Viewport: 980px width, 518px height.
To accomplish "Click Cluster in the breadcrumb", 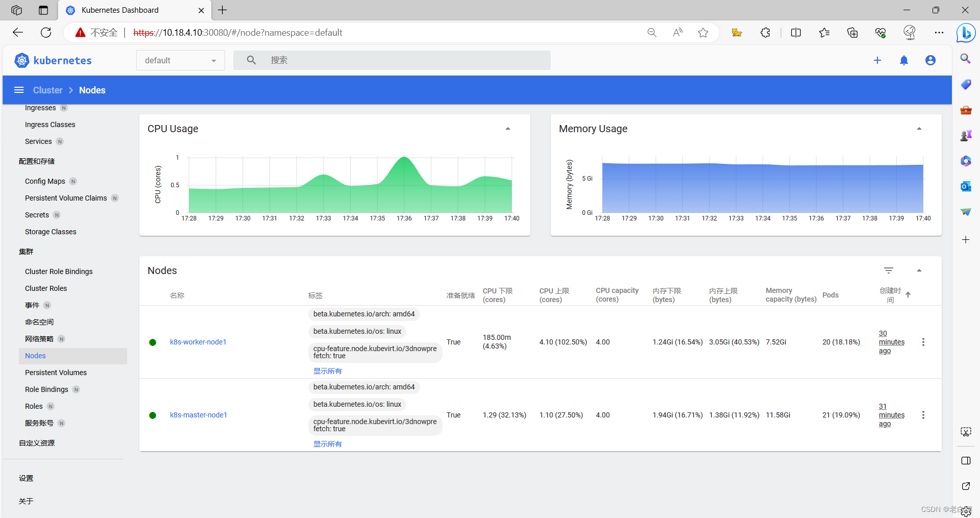I will pos(47,90).
